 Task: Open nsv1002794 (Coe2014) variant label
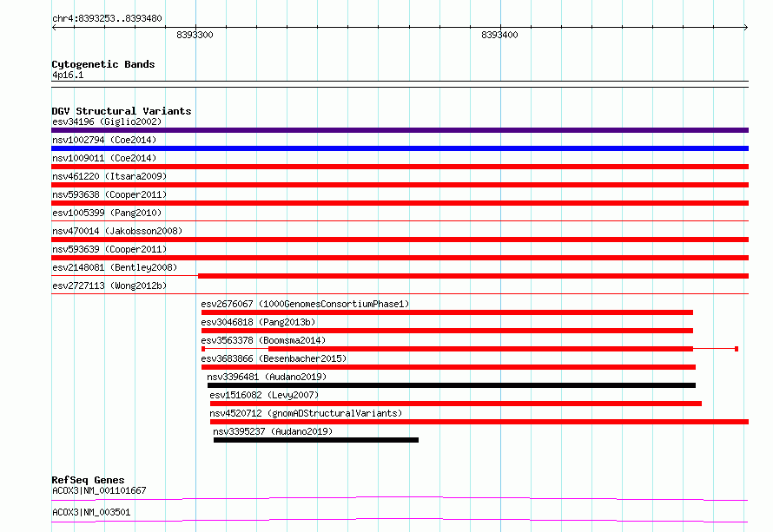pyautogui.click(x=104, y=140)
